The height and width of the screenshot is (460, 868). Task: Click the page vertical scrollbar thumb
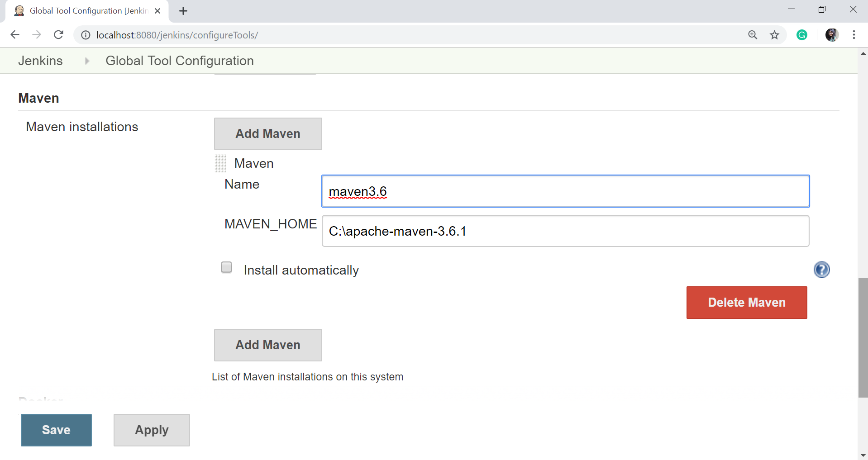[863, 338]
